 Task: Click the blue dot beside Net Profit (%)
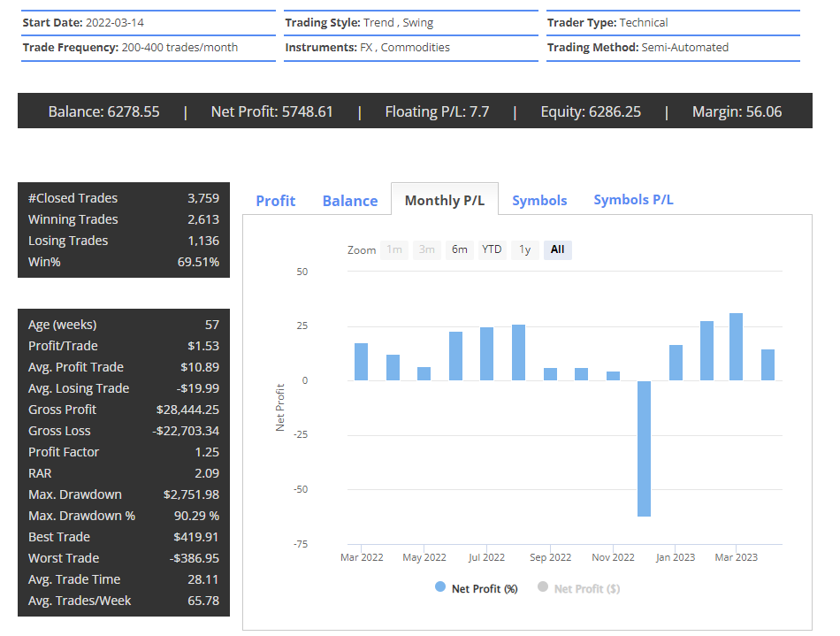click(439, 587)
